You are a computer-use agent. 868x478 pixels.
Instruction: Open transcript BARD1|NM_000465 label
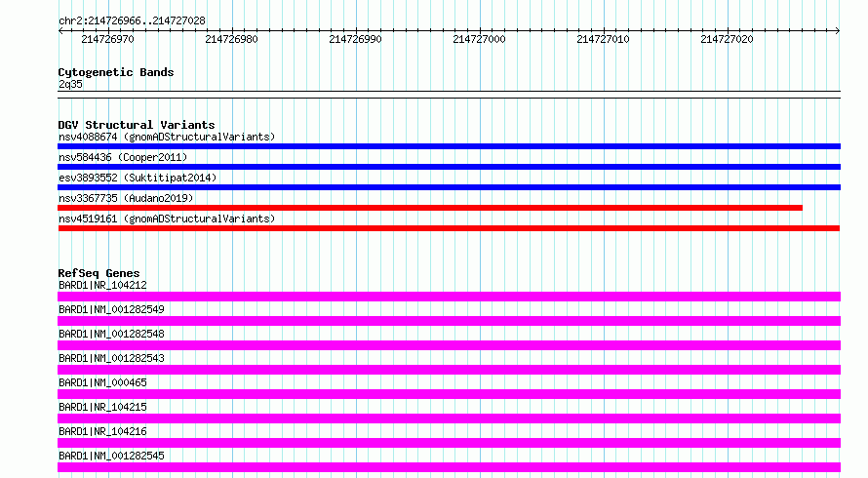click(102, 382)
